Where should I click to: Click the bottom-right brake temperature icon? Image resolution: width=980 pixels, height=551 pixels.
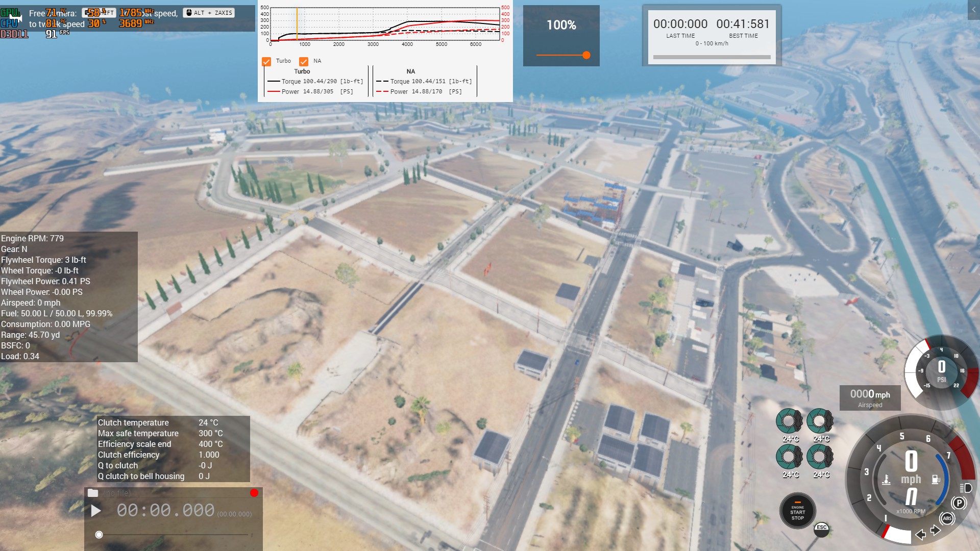tap(820, 457)
